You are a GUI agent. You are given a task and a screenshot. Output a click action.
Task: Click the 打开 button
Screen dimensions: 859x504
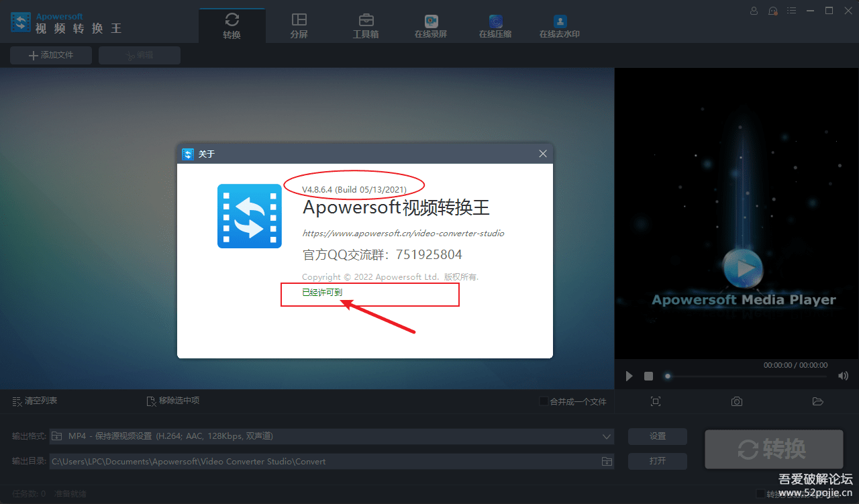coord(658,461)
